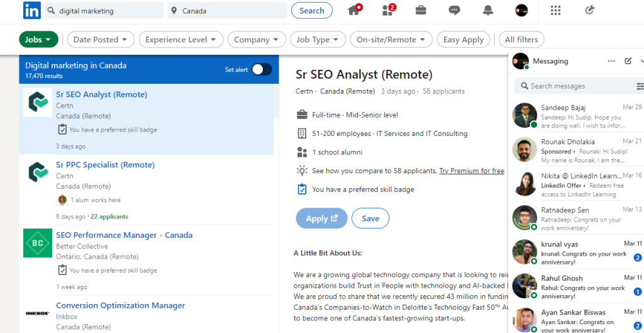Click the Canada location field

pos(227,11)
